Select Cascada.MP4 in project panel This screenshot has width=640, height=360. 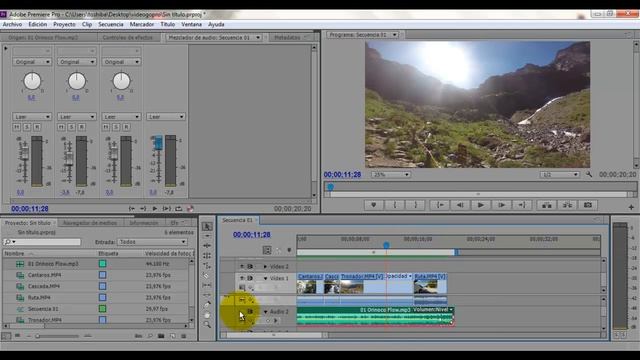point(44,287)
